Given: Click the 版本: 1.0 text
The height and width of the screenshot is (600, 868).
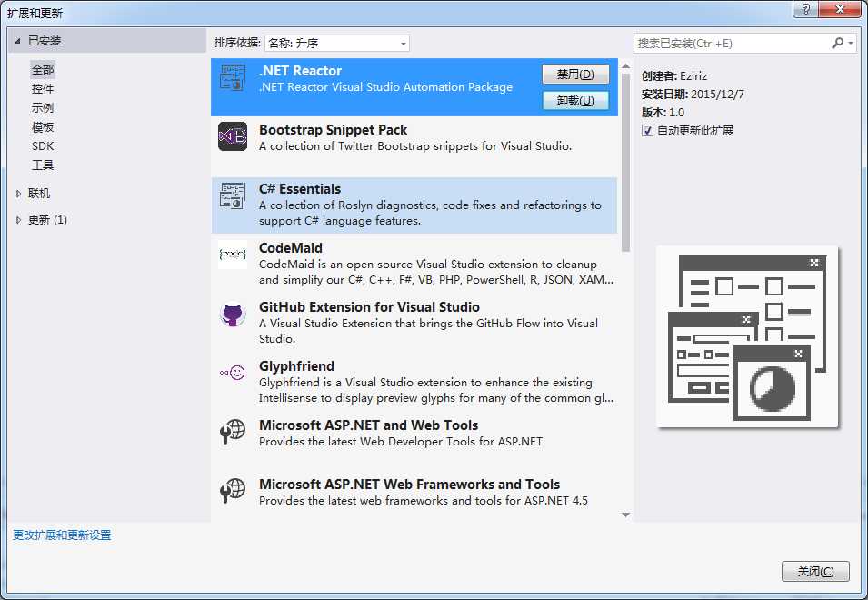Looking at the screenshot, I should [663, 113].
